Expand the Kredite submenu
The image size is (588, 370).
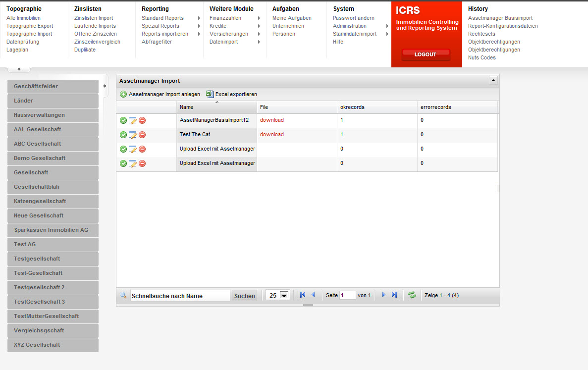259,26
